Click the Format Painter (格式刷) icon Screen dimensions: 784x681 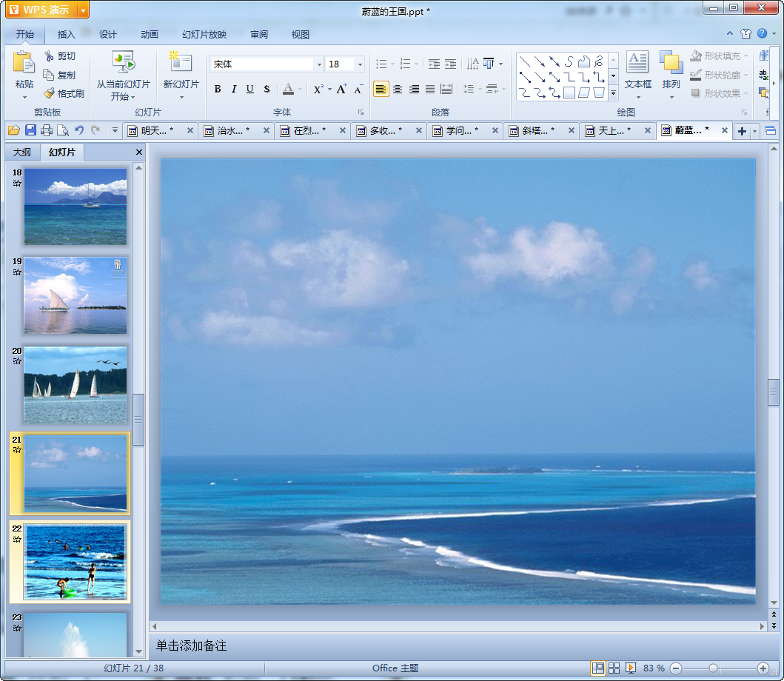50,94
